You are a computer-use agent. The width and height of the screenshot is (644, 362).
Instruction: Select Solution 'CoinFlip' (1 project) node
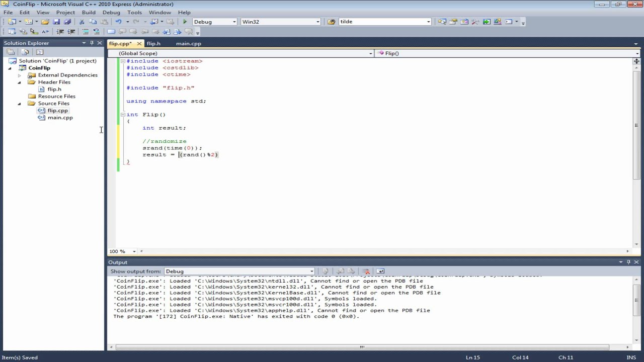(57, 61)
